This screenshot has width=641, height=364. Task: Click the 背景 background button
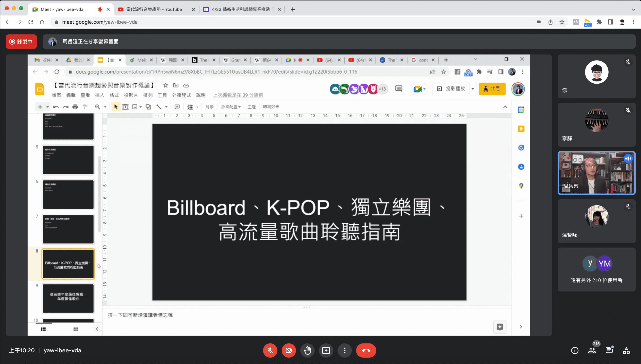coord(209,107)
